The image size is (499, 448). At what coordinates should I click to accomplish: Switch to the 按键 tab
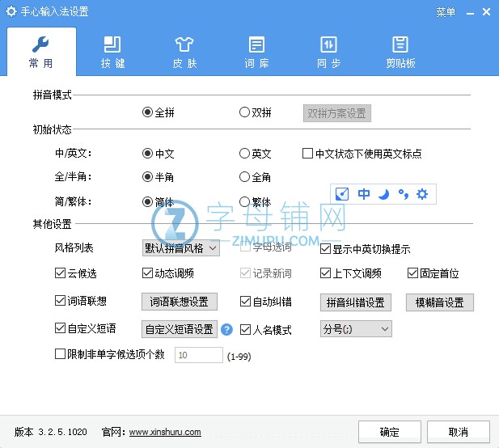(x=112, y=53)
